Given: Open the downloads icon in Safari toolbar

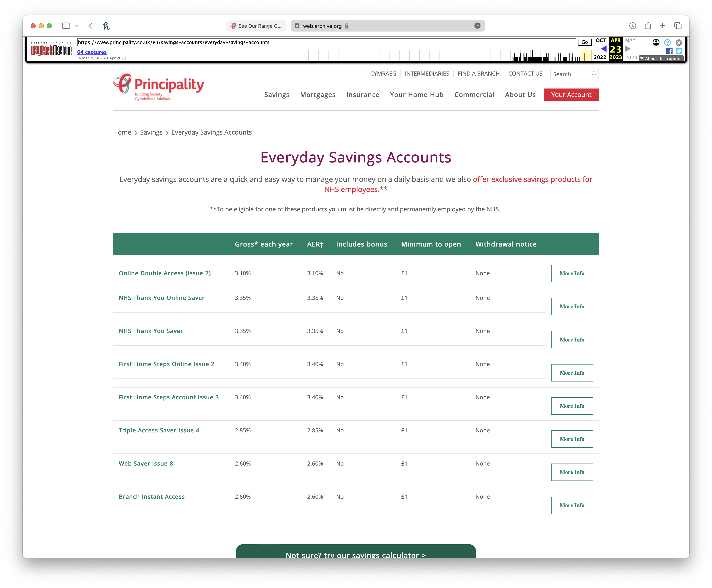Looking at the screenshot, I should (632, 26).
